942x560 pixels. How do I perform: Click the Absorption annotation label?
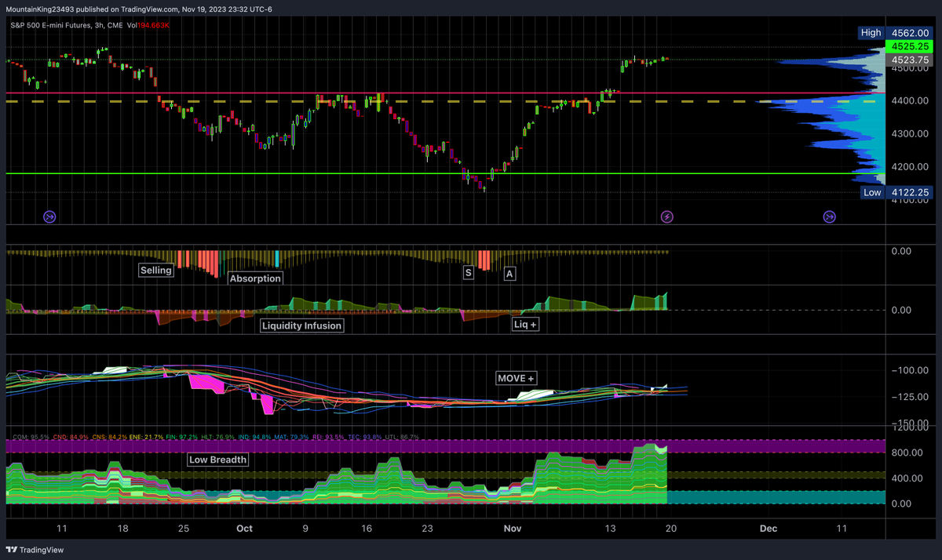click(255, 278)
